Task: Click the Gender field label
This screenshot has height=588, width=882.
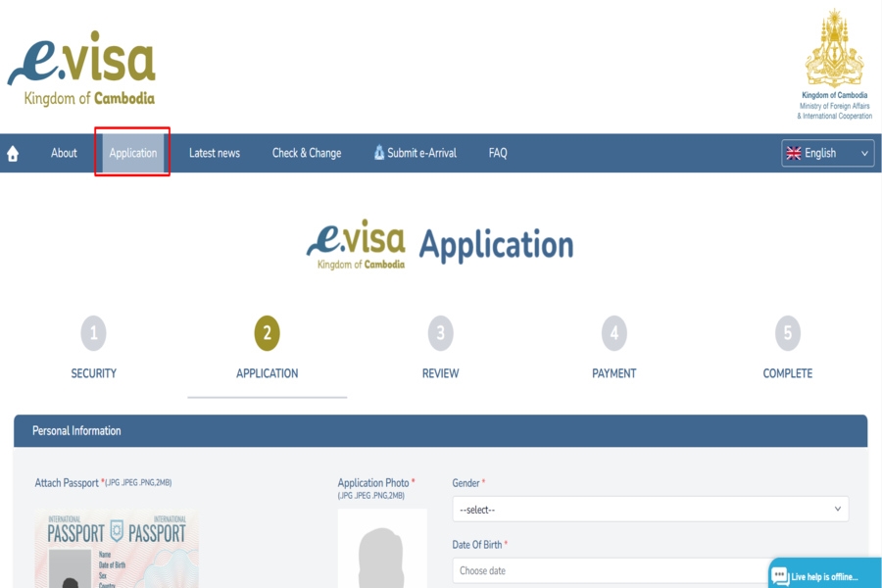Action: [465, 483]
